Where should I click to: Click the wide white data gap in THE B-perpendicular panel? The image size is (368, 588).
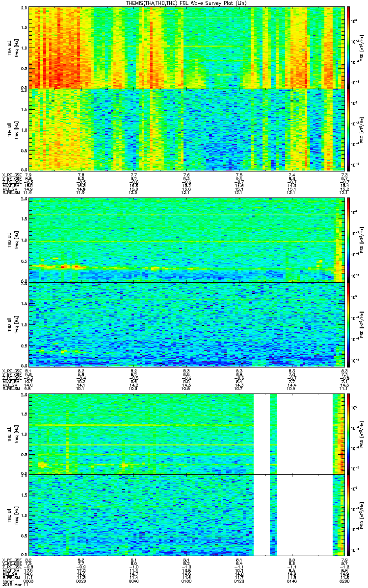tap(305, 434)
